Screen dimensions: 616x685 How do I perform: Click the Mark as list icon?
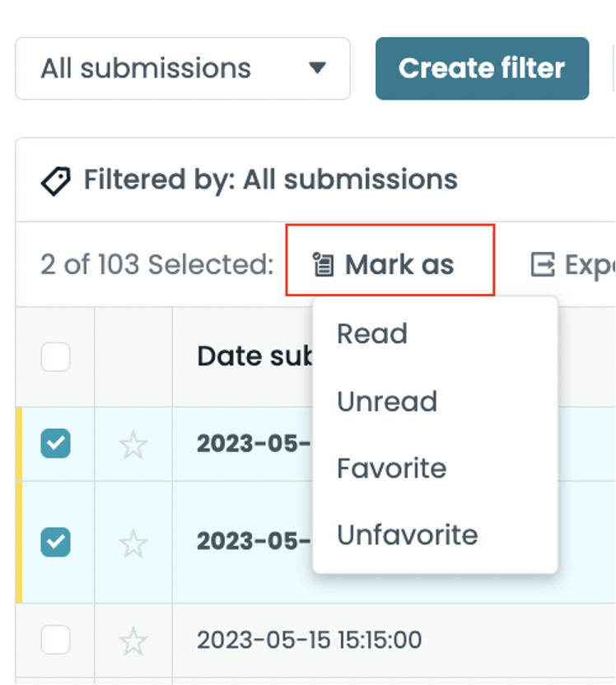(323, 265)
